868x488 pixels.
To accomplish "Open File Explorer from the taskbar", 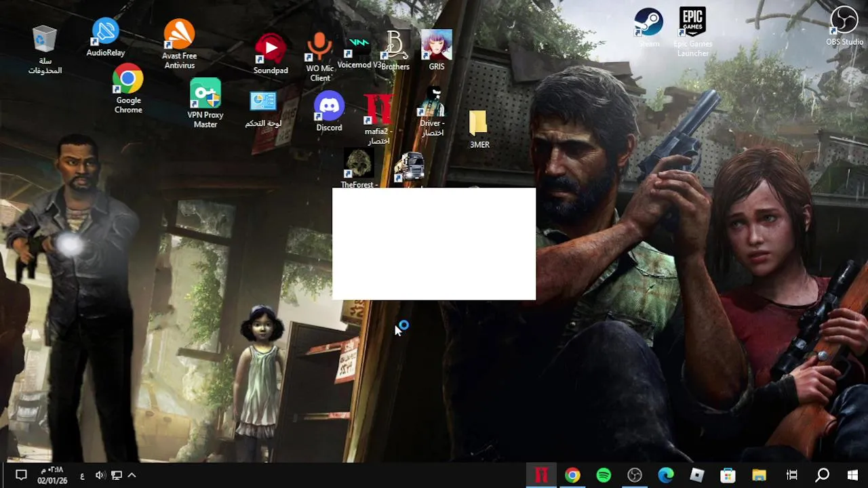I will (x=759, y=475).
